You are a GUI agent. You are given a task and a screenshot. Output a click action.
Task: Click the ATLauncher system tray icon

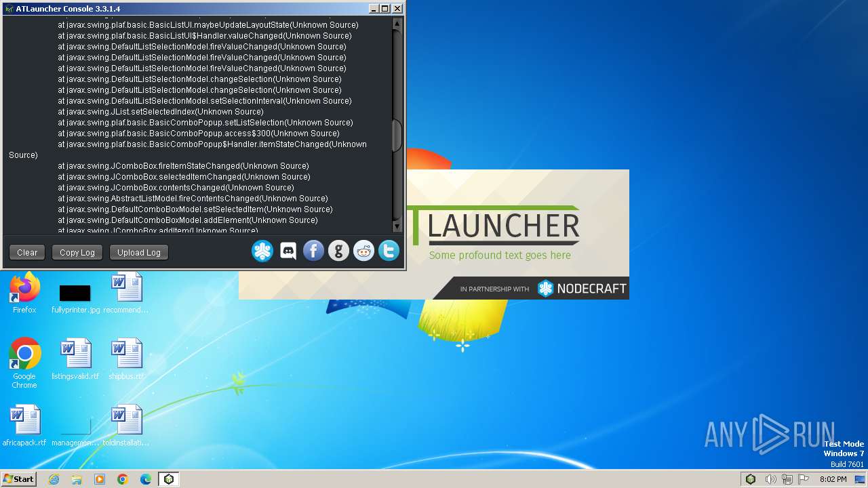[x=751, y=479]
